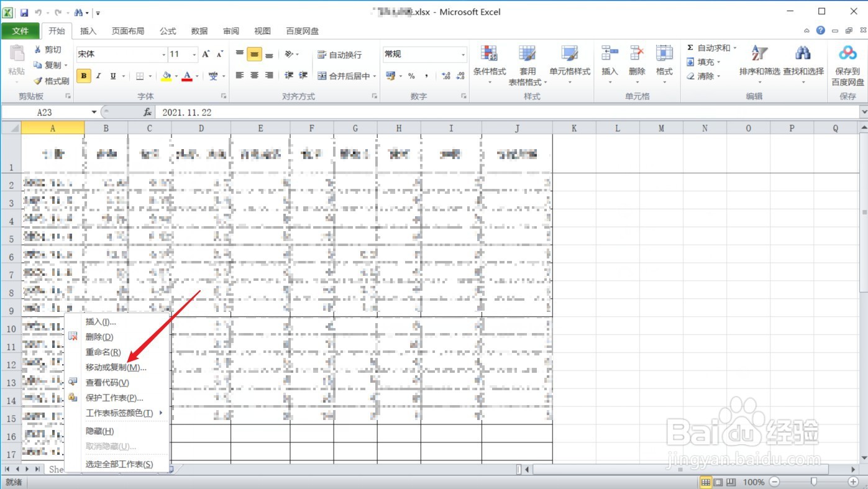
Task: Open the font name 宋体 combo box
Action: pyautogui.click(x=122, y=54)
